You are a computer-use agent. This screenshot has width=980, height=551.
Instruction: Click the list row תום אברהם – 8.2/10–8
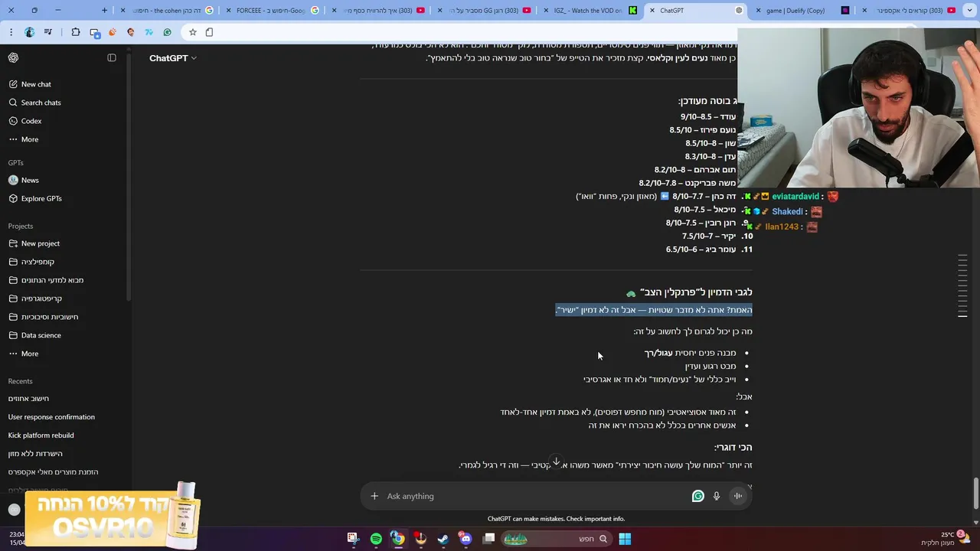click(x=694, y=170)
